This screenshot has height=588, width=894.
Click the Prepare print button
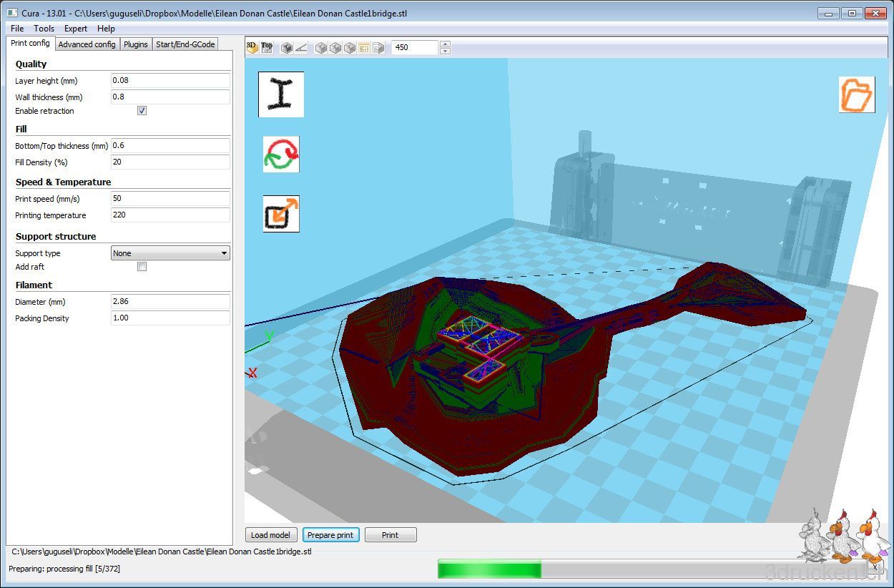tap(330, 535)
